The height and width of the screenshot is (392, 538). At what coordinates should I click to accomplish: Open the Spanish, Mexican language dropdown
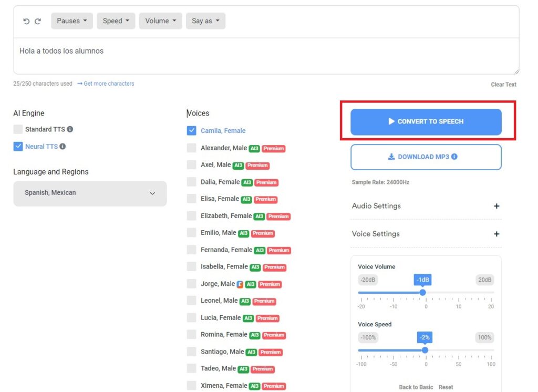pos(90,193)
